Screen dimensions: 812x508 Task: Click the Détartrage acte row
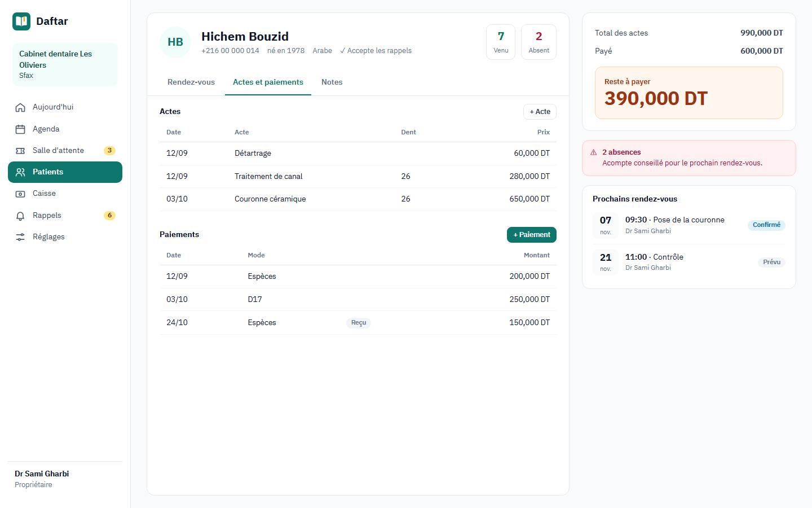coord(358,154)
